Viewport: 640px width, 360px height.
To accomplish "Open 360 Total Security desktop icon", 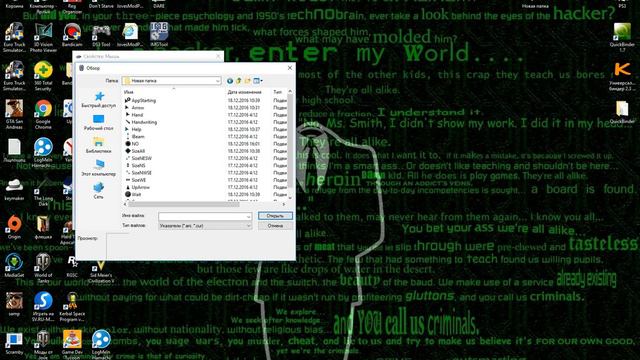I will [x=43, y=76].
